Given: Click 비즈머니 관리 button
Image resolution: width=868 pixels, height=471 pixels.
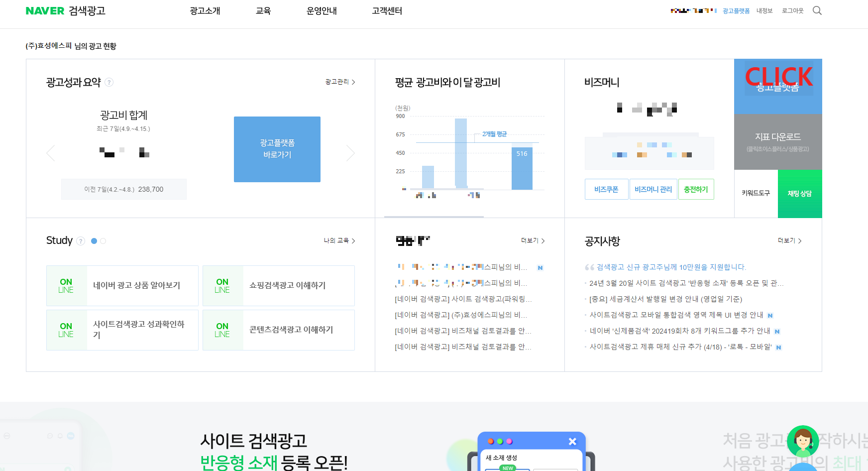Looking at the screenshot, I should coord(653,189).
